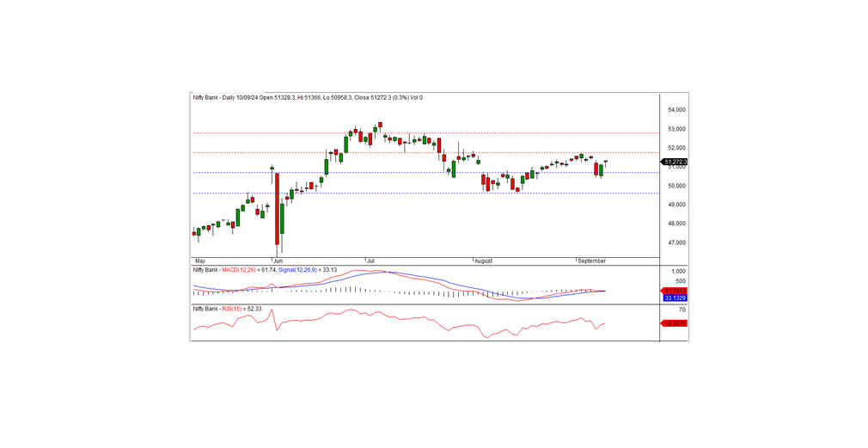Click the May label on the time axis
The height and width of the screenshot is (448, 868).
tap(200, 261)
